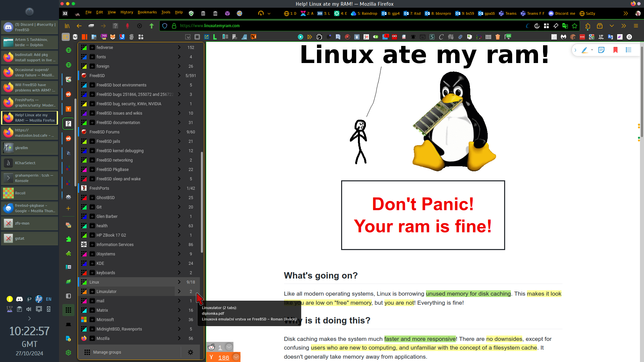Open the Library icon in navigation toolbar
Viewport: 644px width, 362px height.
pyautogui.click(x=67, y=26)
